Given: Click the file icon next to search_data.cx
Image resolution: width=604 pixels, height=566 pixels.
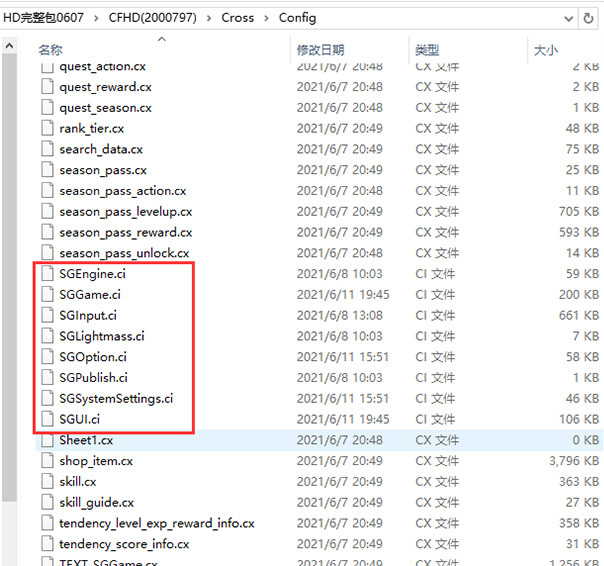Looking at the screenshot, I should 47,149.
